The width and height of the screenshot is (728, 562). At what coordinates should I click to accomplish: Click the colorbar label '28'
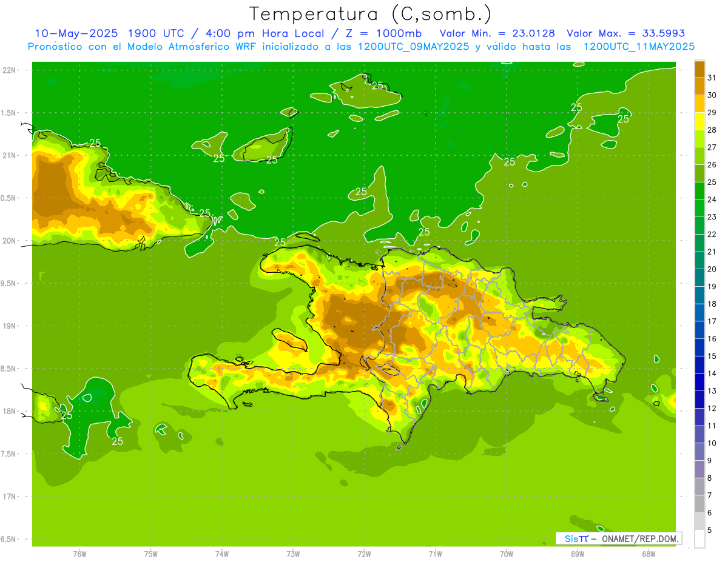point(712,130)
